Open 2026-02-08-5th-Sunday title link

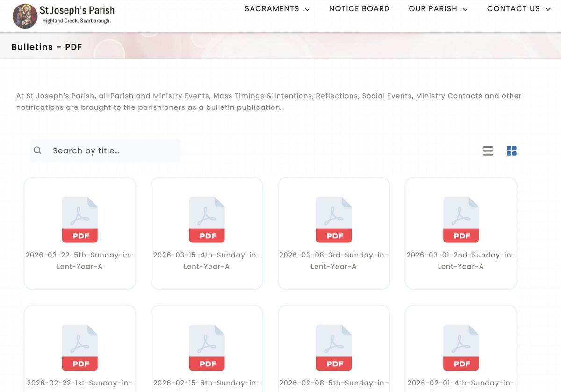click(x=334, y=383)
